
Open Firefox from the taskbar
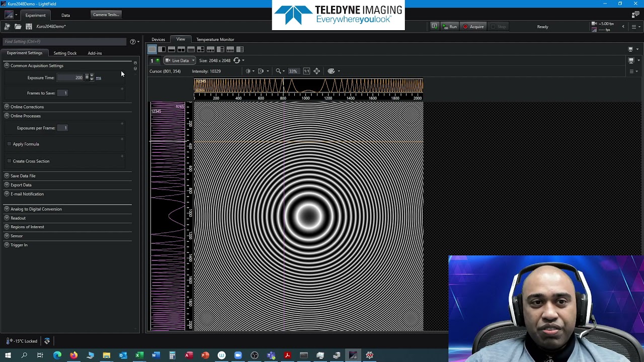74,355
